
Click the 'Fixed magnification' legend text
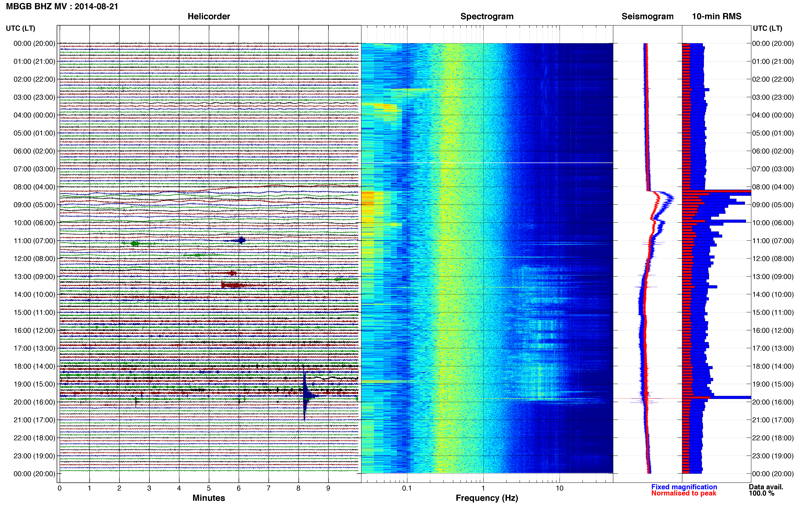click(684, 487)
